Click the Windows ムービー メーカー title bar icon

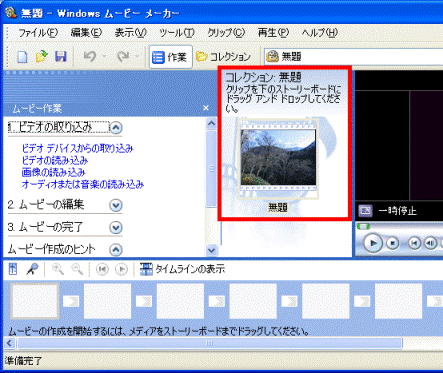10,13
